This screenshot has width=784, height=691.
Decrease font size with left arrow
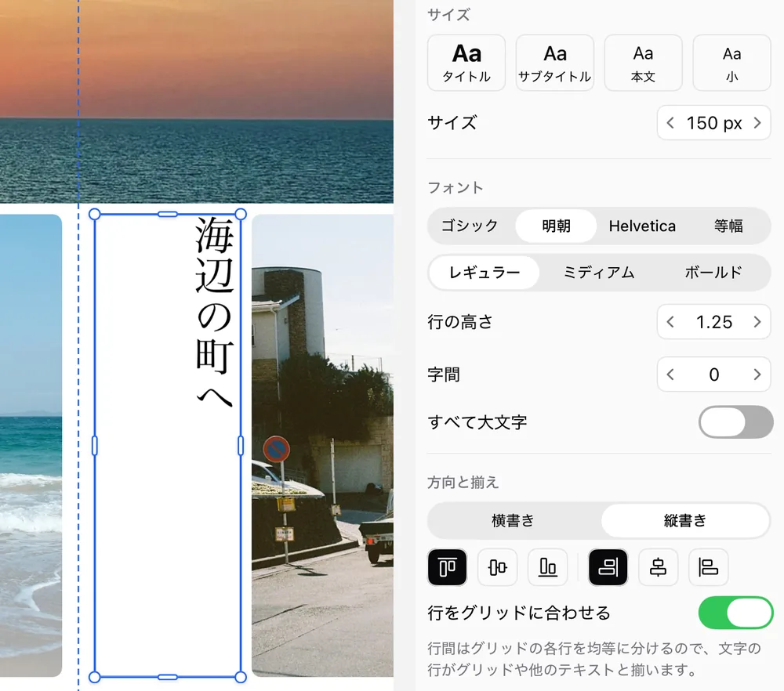670,123
